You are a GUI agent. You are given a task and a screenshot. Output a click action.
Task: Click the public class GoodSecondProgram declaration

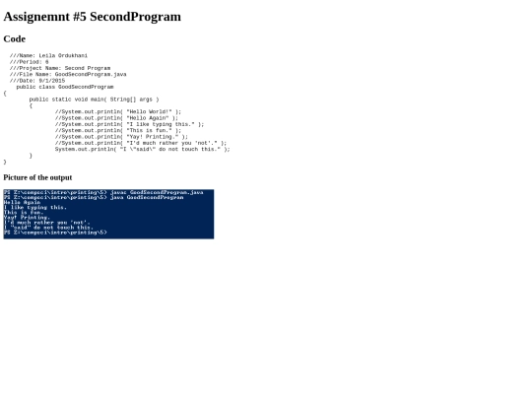point(65,87)
